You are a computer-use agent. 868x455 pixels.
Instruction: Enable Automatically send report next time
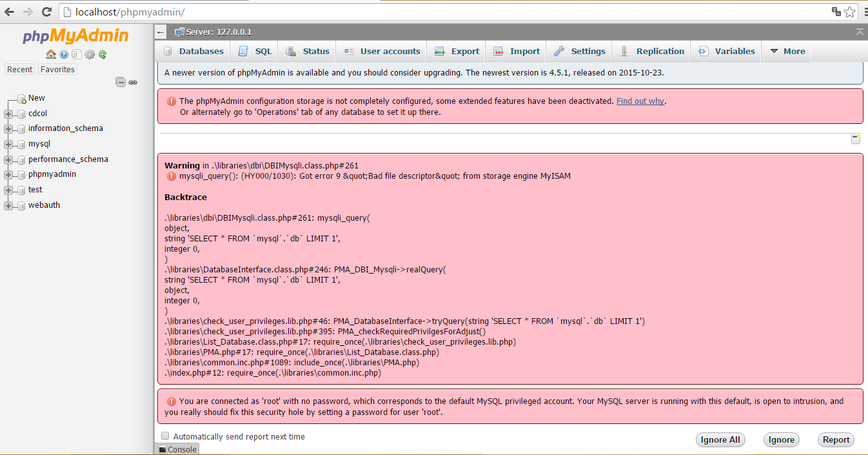[165, 436]
